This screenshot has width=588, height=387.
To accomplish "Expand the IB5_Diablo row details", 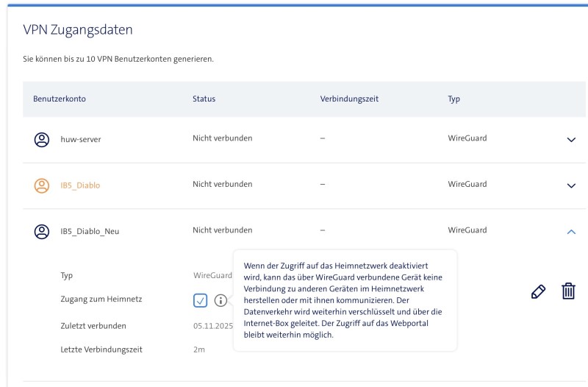I will (x=571, y=185).
